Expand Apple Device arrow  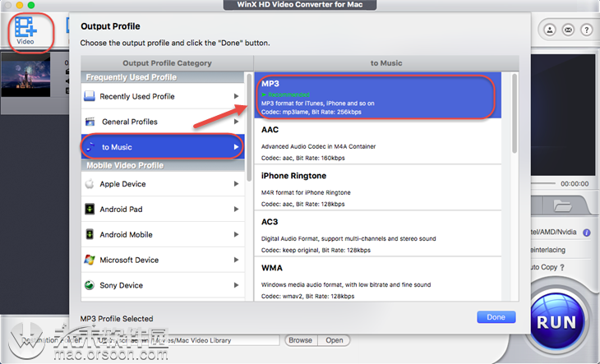click(x=237, y=183)
